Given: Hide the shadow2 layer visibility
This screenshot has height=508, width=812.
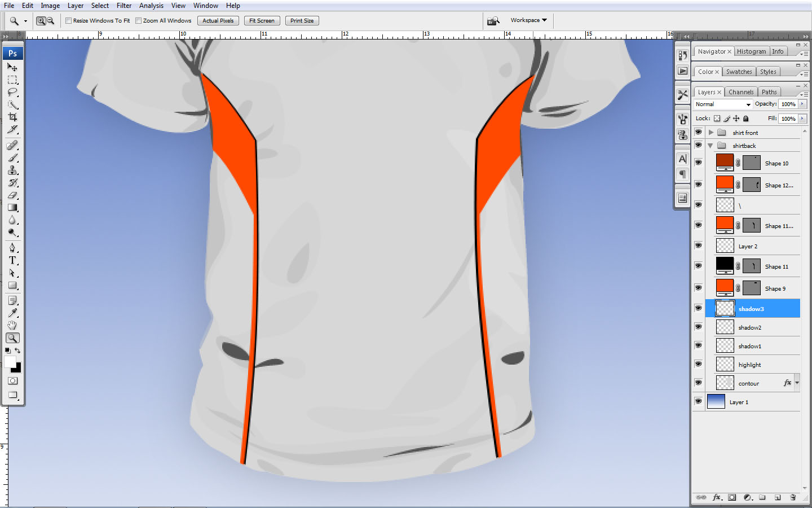Looking at the screenshot, I should point(699,327).
